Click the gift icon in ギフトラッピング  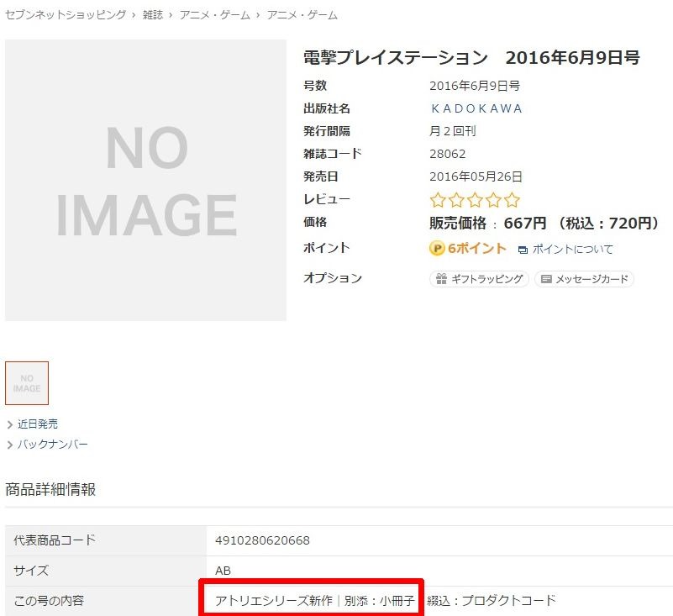coord(441,279)
